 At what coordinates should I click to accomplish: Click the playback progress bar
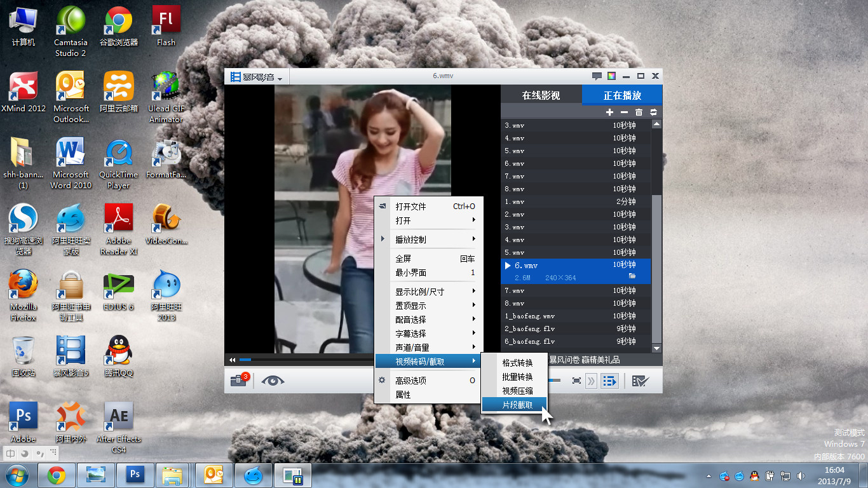[305, 360]
